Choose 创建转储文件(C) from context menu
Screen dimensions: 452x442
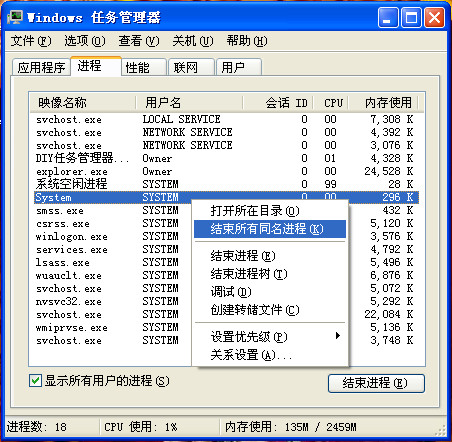[x=270, y=310]
